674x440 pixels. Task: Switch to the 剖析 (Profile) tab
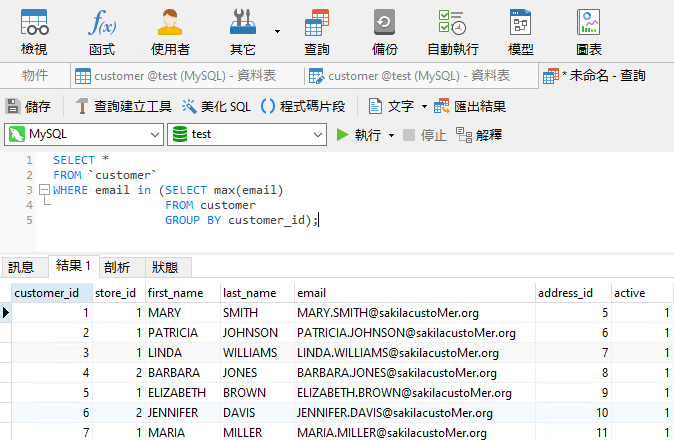tap(117, 267)
